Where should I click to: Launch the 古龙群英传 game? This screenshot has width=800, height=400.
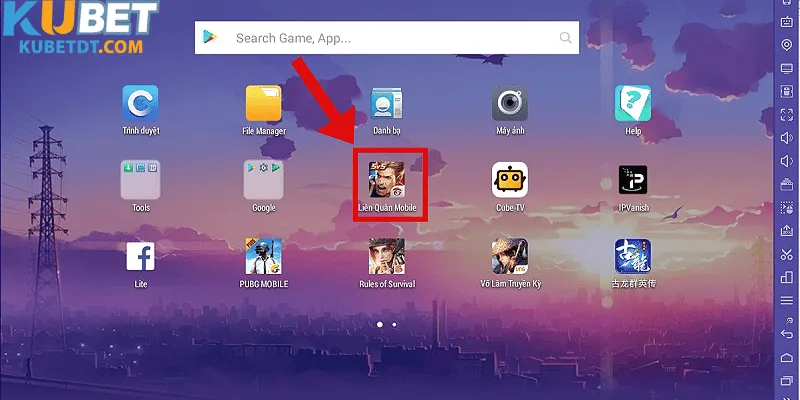click(x=633, y=256)
